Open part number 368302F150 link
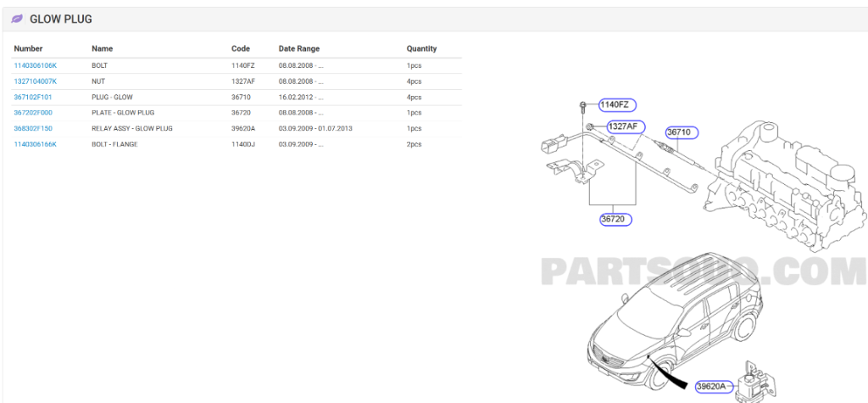This screenshot has height=403, width=868. tap(33, 129)
